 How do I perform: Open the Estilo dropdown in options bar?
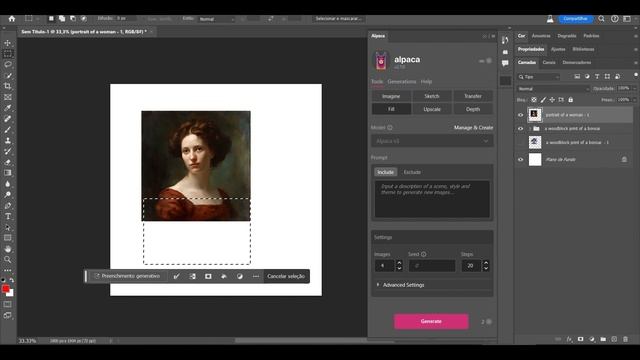click(x=217, y=19)
